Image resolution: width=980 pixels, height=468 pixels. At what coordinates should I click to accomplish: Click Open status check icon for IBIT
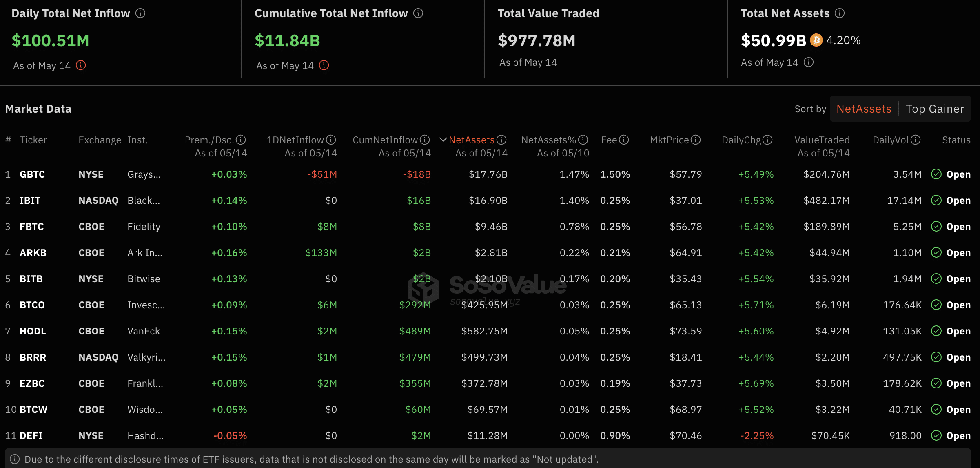(x=936, y=201)
